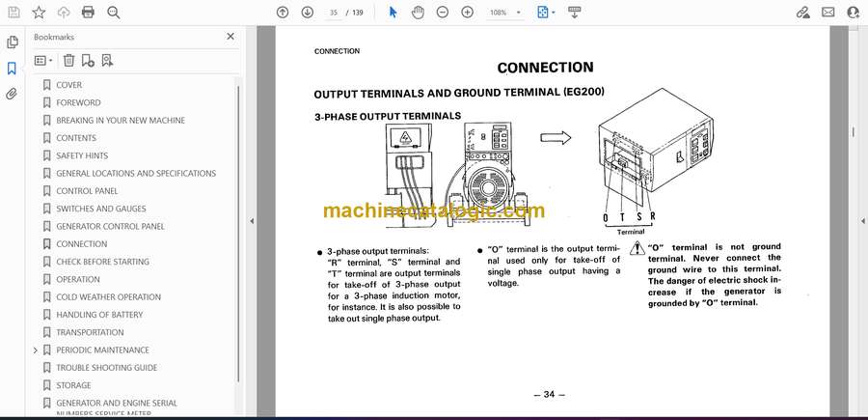868x420 pixels.
Task: Open the COVER bookmark
Action: [x=68, y=85]
